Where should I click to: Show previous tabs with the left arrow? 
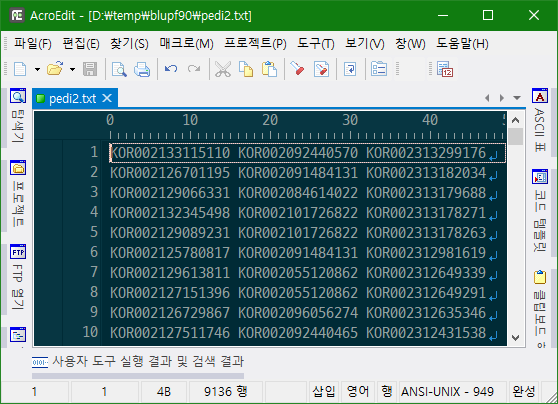click(x=487, y=98)
